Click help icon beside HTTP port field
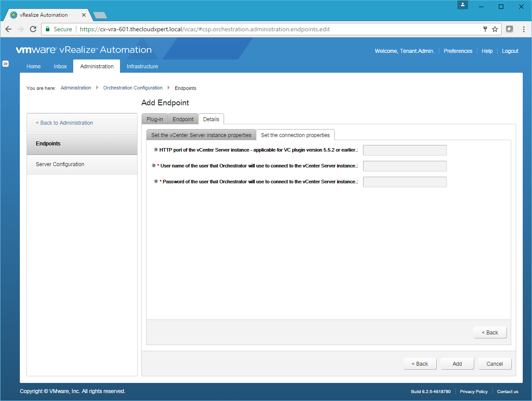532x401 pixels. click(156, 150)
